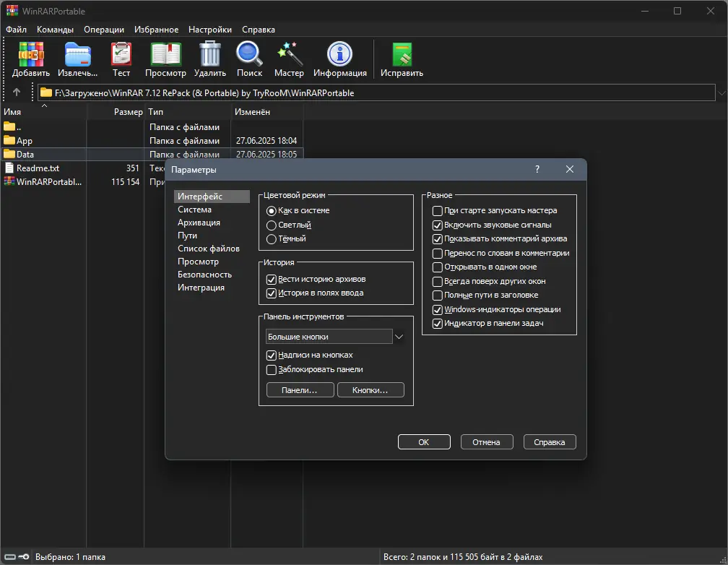
Task: Switch to the Безопасность settings page
Action: click(212, 275)
